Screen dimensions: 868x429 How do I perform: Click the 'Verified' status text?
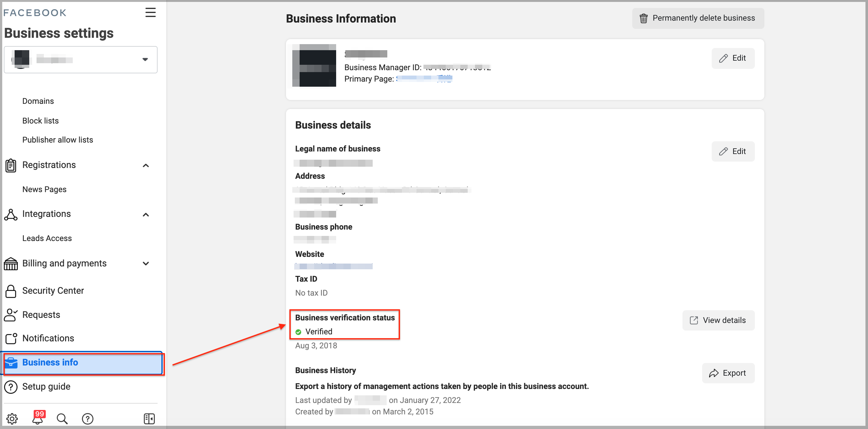pyautogui.click(x=319, y=332)
